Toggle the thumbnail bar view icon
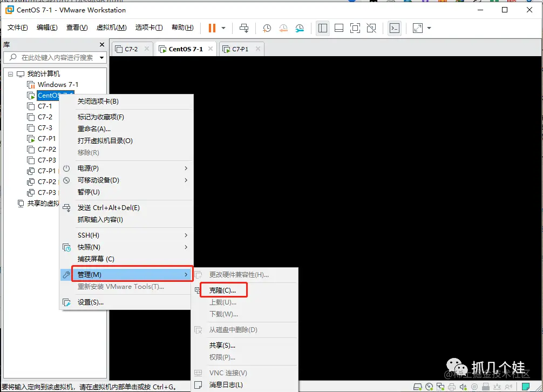The height and width of the screenshot is (392, 543). 338,28
